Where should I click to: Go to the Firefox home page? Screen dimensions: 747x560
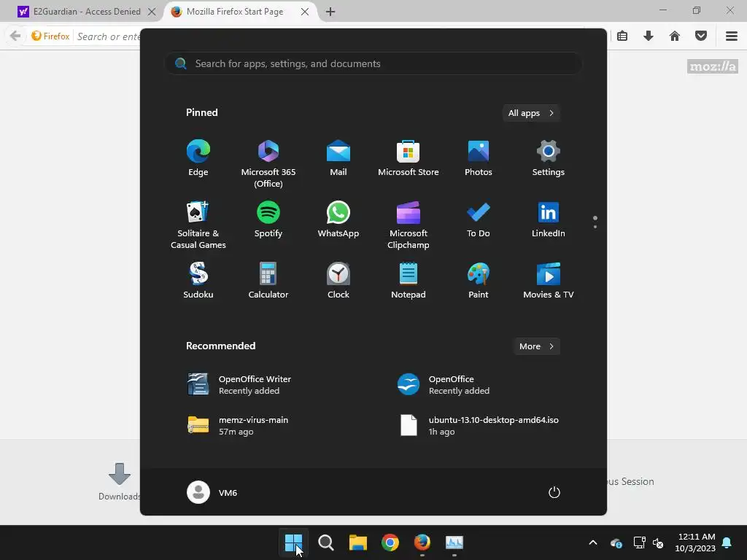click(675, 36)
